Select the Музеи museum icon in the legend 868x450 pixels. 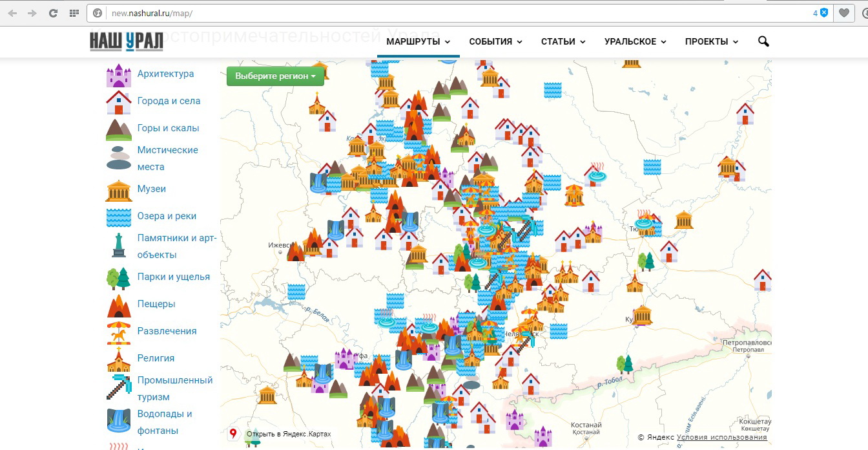point(119,190)
